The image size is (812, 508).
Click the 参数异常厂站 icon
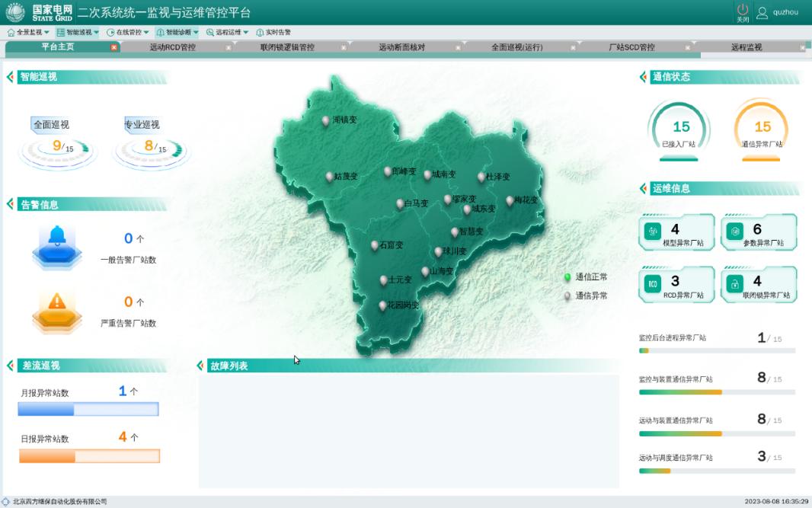point(734,231)
